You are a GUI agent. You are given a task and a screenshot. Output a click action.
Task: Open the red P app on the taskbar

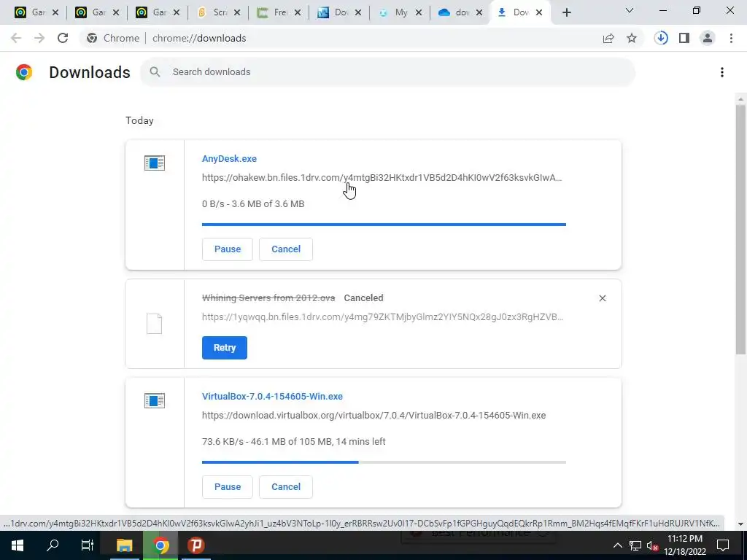pyautogui.click(x=196, y=545)
